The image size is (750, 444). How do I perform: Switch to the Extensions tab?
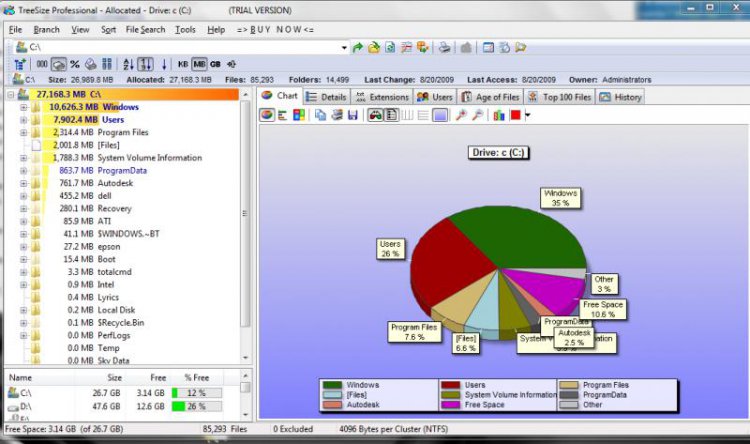click(x=382, y=97)
